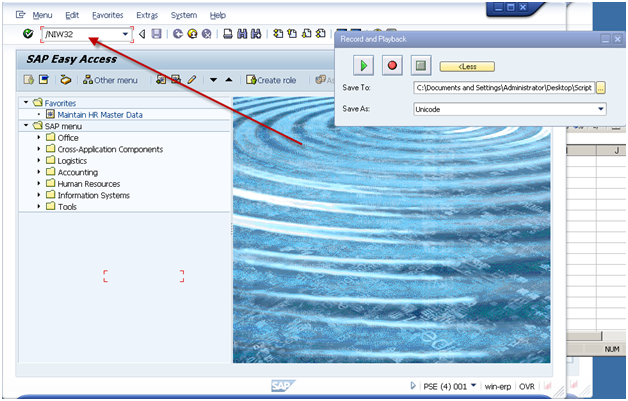628x401 pixels.
Task: Click the OVR status bar indicator
Action: point(527,387)
